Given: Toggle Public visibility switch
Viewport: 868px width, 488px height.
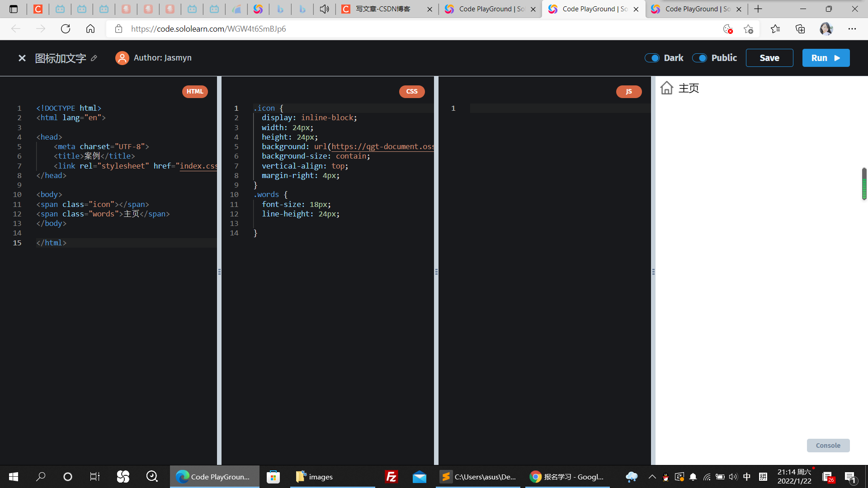Looking at the screenshot, I should tap(699, 58).
